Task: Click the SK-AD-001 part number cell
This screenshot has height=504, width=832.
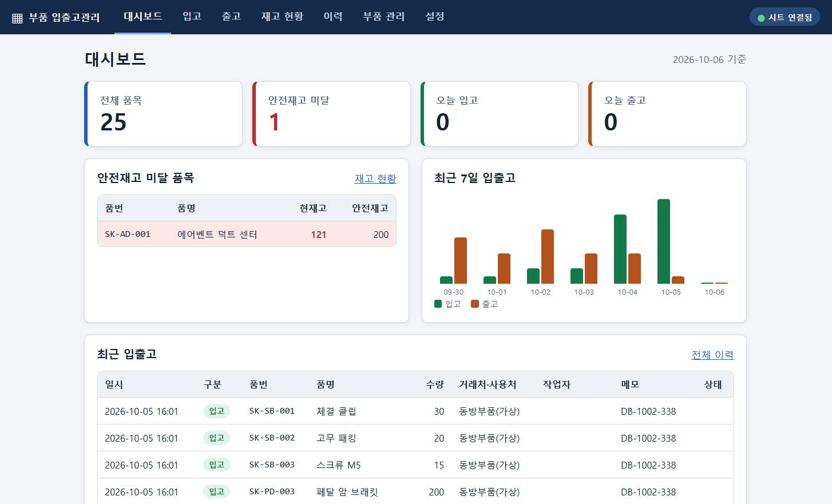Action: point(128,235)
